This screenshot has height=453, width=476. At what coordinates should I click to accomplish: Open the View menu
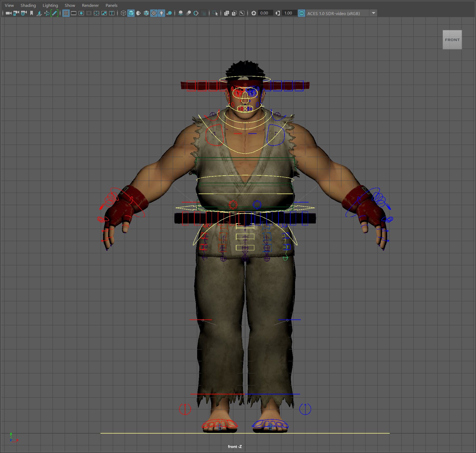(9, 5)
